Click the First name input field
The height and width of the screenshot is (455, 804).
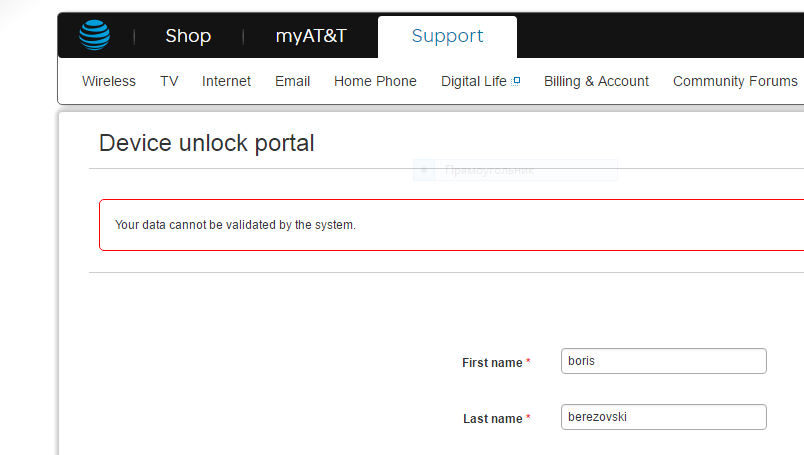(x=664, y=361)
